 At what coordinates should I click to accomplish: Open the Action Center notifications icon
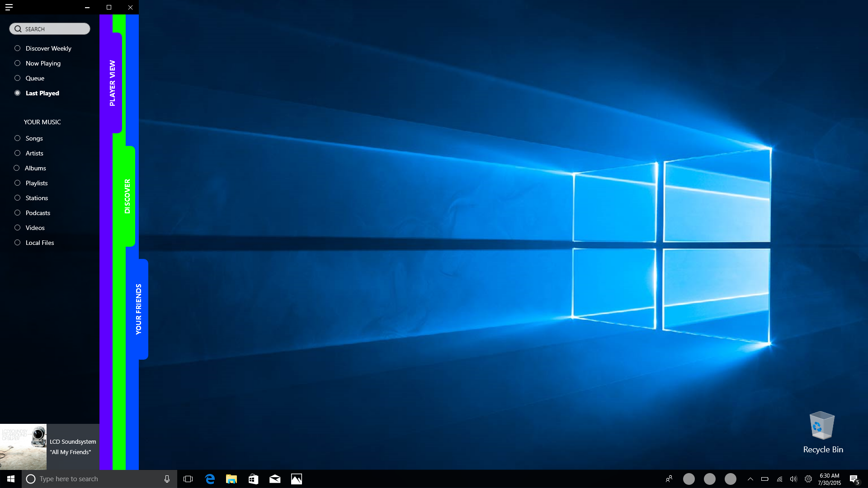click(854, 479)
